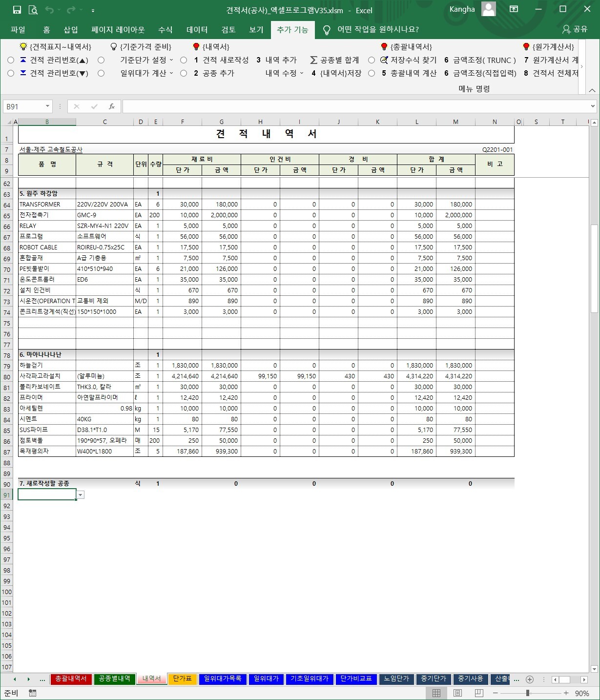Open Ribbon Display Options icon

pyautogui.click(x=514, y=9)
